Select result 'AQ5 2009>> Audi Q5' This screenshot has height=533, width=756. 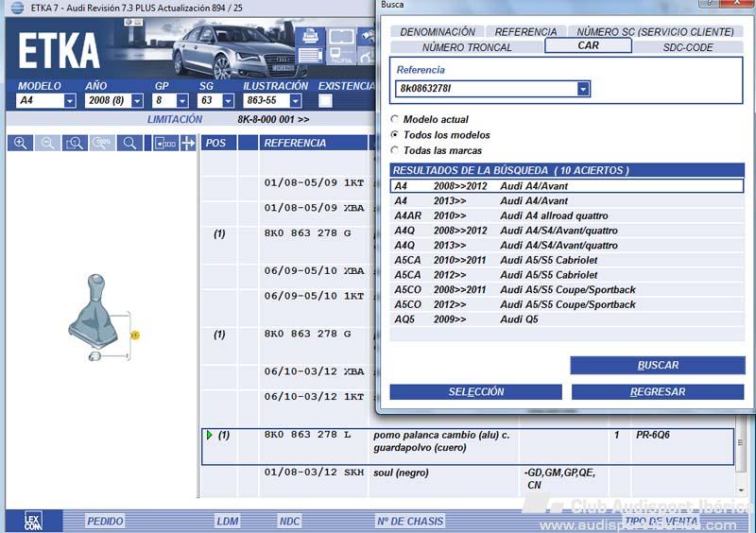pyautogui.click(x=566, y=319)
